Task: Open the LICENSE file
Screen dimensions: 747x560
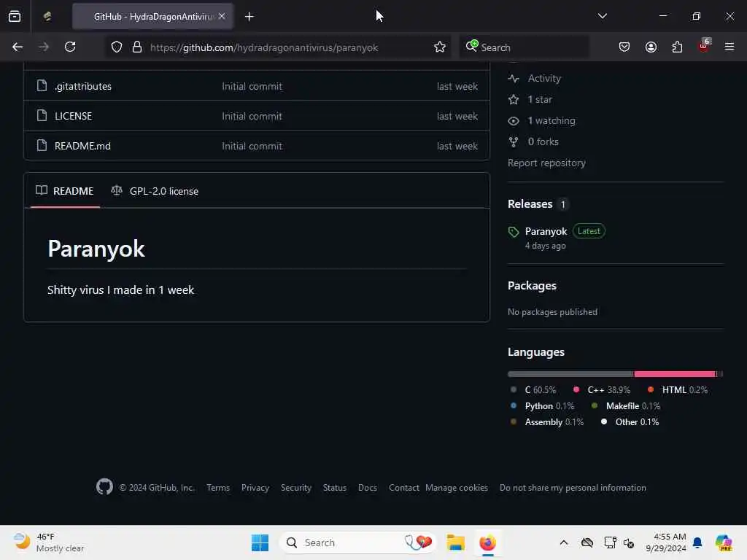Action: click(x=74, y=116)
